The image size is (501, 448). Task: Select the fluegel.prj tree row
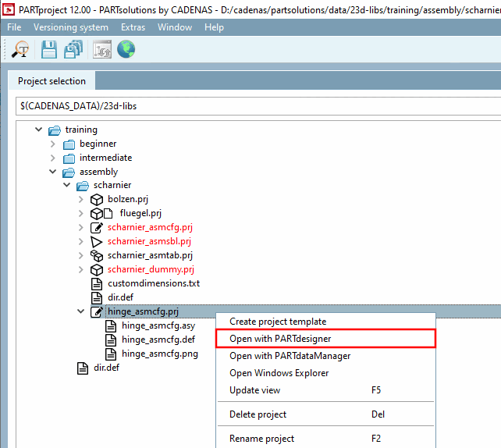point(140,213)
